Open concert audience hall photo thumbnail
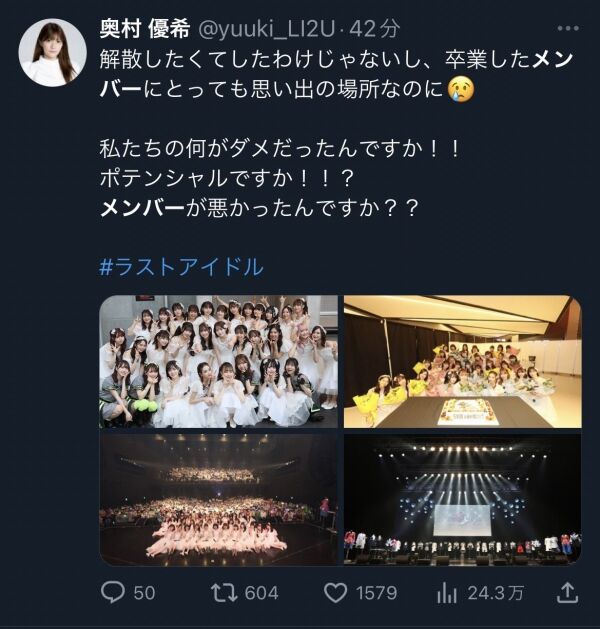Image resolution: width=600 pixels, height=629 pixels. pyautogui.click(x=219, y=500)
